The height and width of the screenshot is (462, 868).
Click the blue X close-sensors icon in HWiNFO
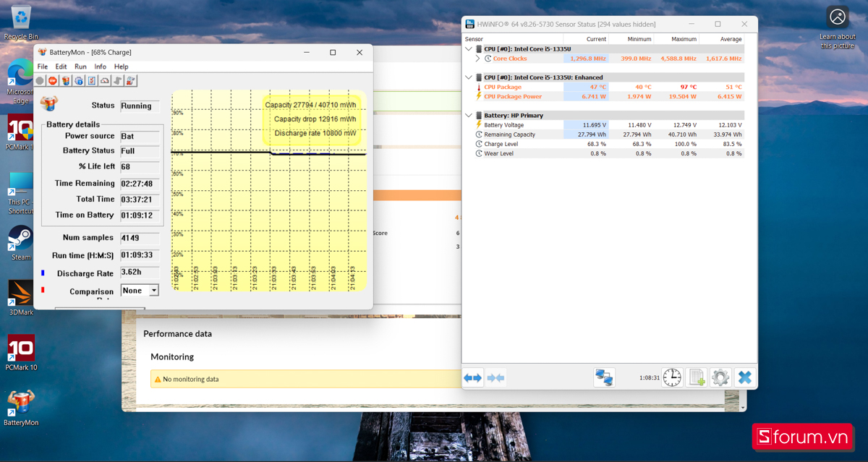click(744, 377)
